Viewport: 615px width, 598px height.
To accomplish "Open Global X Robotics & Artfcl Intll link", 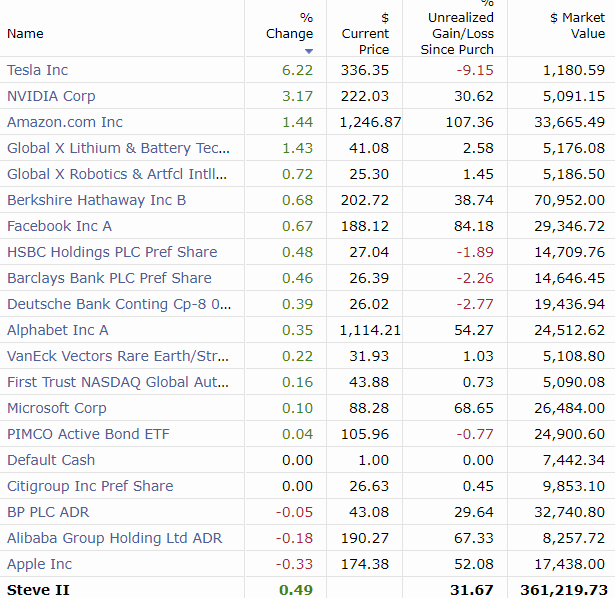I will (117, 174).
